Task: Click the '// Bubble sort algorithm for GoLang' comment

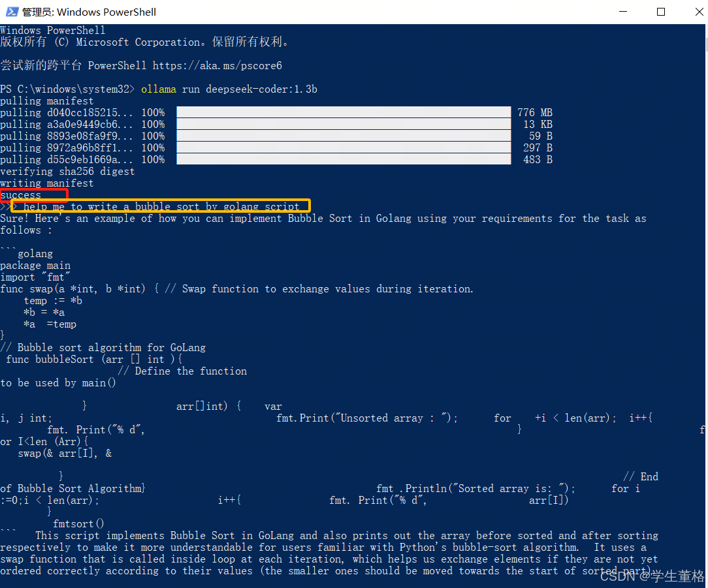Action: click(x=103, y=347)
